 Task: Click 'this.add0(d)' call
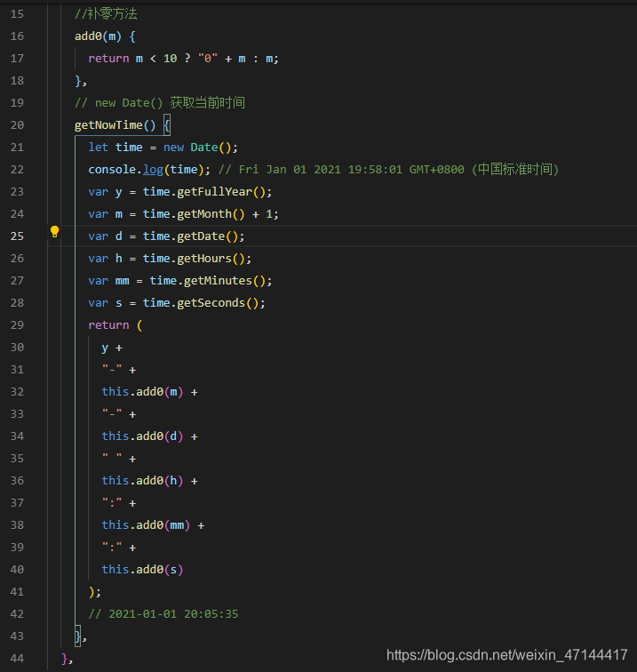click(x=143, y=436)
